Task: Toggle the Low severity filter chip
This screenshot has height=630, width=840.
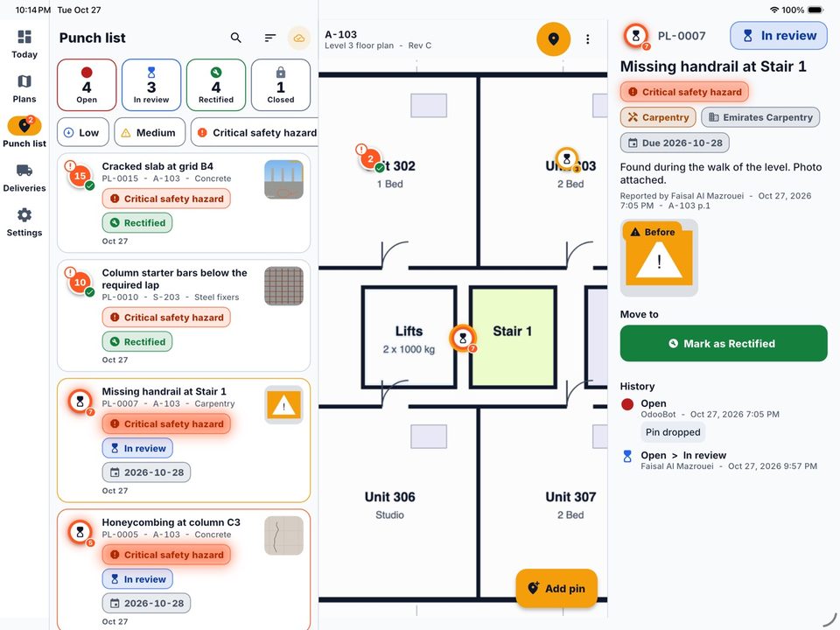Action: point(83,132)
